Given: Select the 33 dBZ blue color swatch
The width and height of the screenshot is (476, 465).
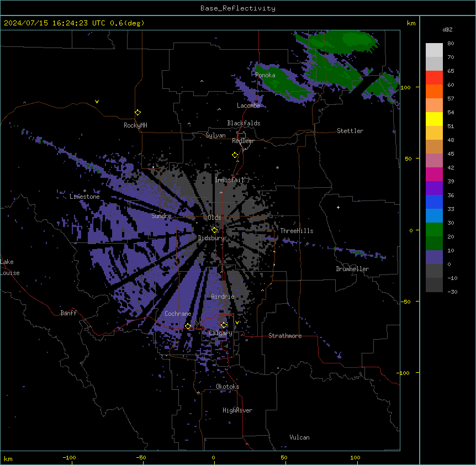Looking at the screenshot, I should pos(434,202).
